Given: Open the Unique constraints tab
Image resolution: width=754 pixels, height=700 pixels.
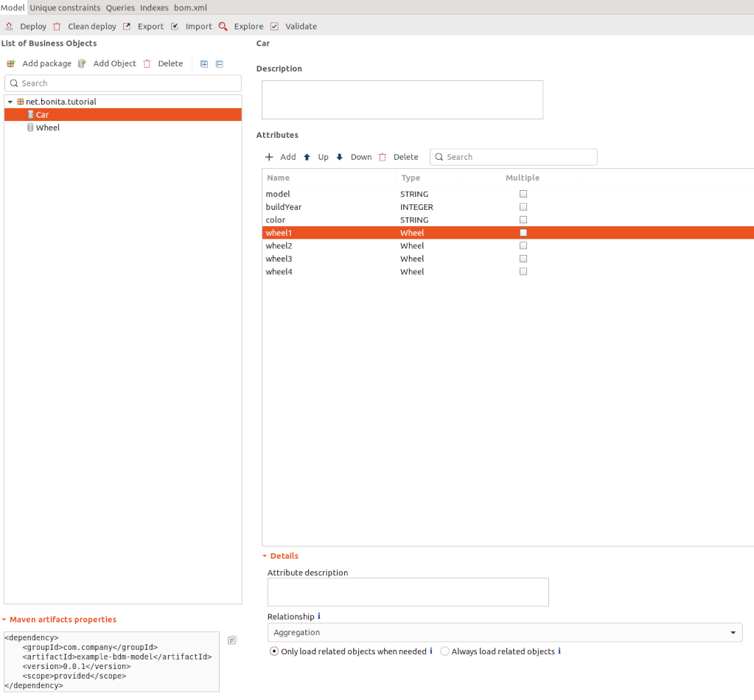Looking at the screenshot, I should (x=65, y=7).
